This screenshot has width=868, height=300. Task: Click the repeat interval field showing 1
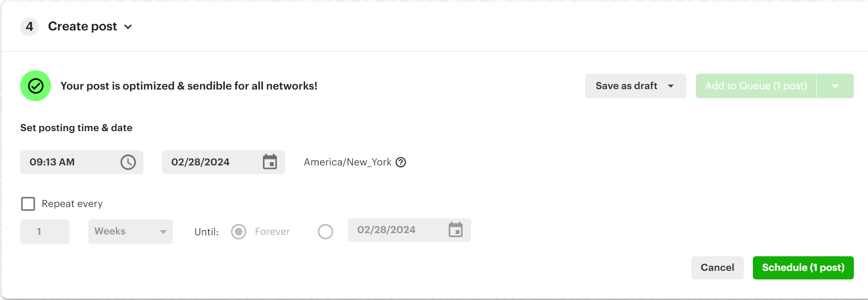[x=45, y=231]
